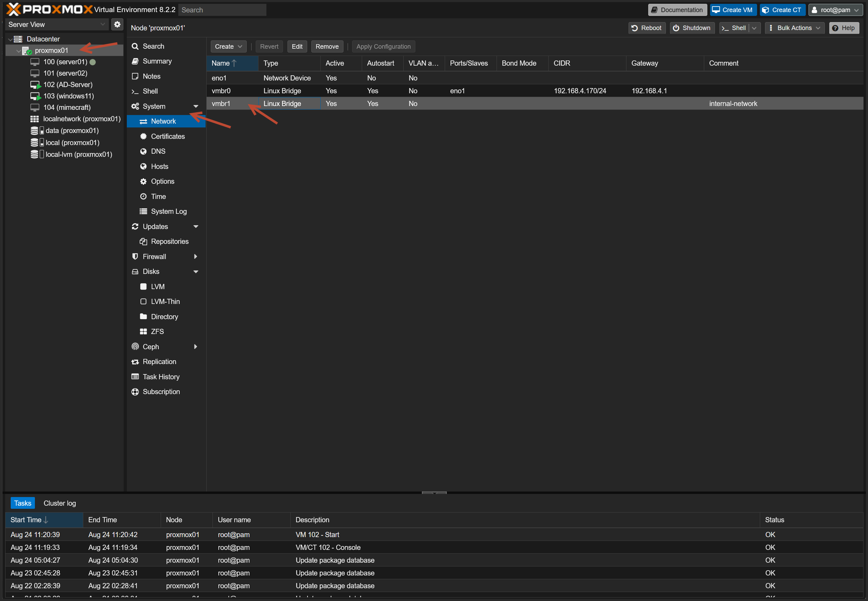868x601 pixels.
Task: Collapse the System submenu arrow
Action: pyautogui.click(x=196, y=107)
